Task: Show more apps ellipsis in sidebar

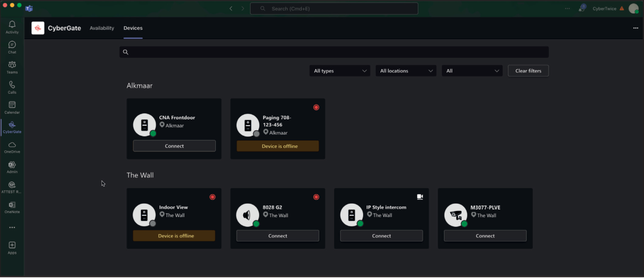Action: pyautogui.click(x=12, y=228)
